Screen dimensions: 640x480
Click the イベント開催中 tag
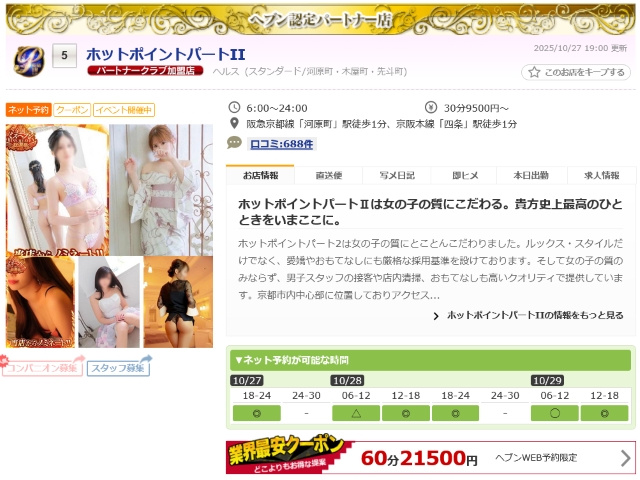pos(124,110)
